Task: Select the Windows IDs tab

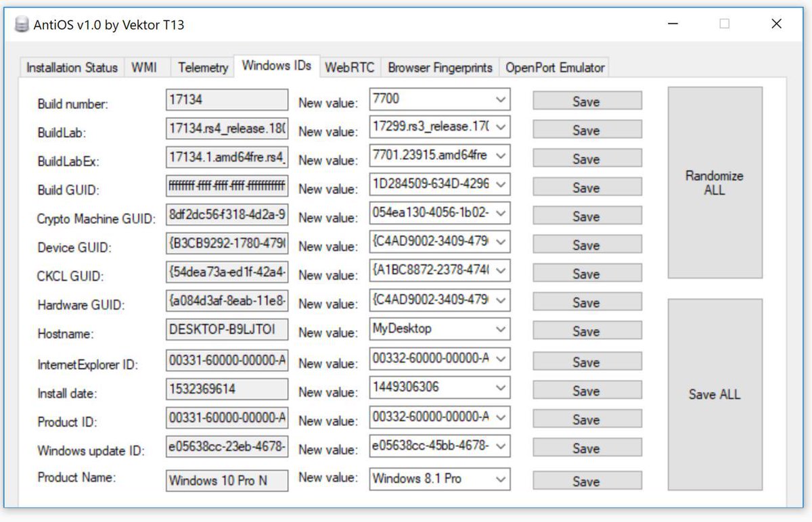Action: click(277, 66)
